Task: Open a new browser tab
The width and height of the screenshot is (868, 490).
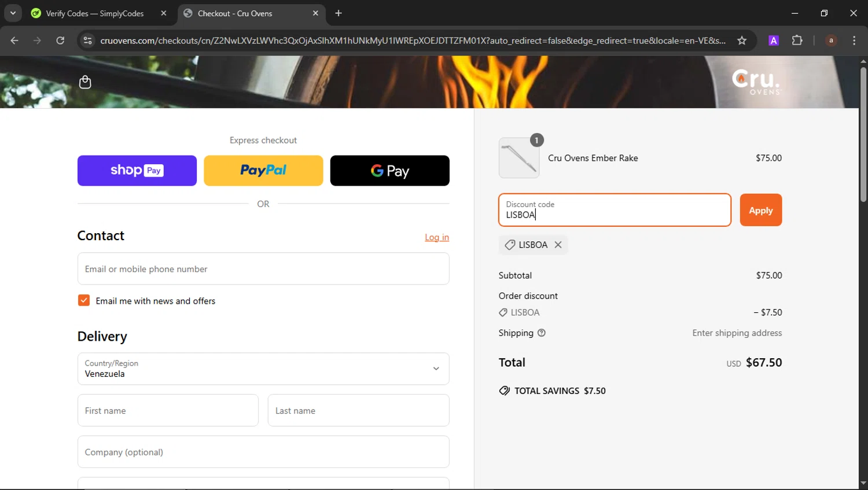Action: [339, 13]
